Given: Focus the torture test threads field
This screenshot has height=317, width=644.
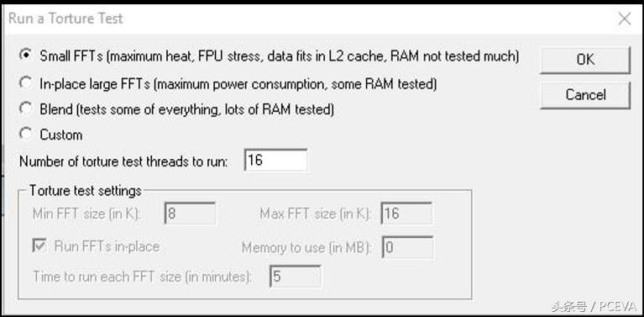Looking at the screenshot, I should coord(275,161).
